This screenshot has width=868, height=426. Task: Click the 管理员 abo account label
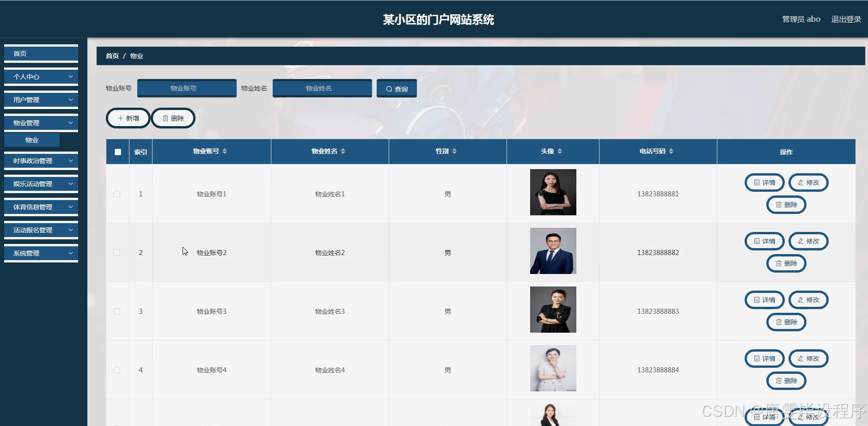[x=801, y=19]
